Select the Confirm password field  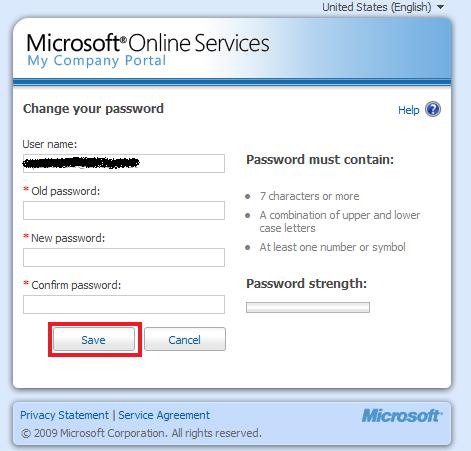point(124,304)
